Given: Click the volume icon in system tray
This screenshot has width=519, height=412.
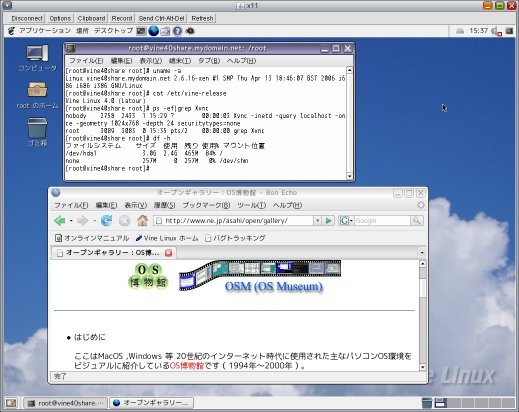Looking at the screenshot, I should 496,31.
